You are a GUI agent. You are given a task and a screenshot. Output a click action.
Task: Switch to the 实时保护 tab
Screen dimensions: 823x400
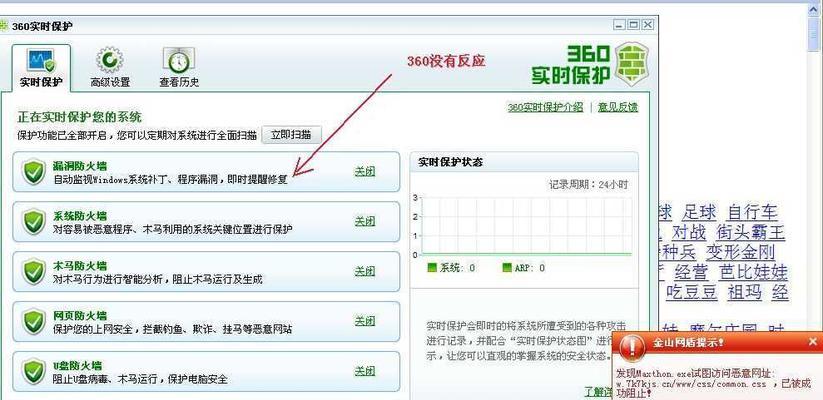tap(41, 68)
